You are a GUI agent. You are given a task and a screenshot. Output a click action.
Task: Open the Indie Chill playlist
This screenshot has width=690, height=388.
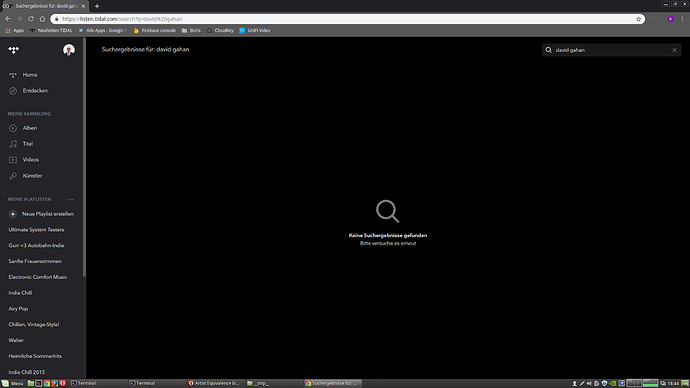click(x=20, y=293)
